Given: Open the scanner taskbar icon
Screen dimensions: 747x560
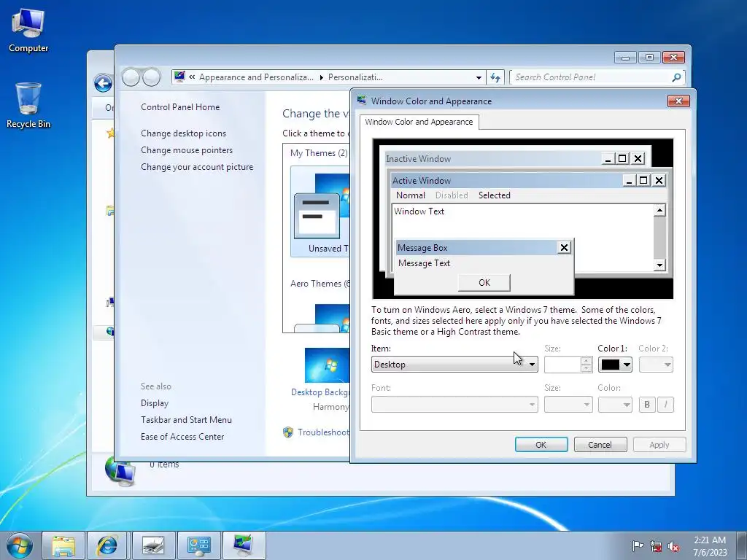Looking at the screenshot, I should (153, 545).
